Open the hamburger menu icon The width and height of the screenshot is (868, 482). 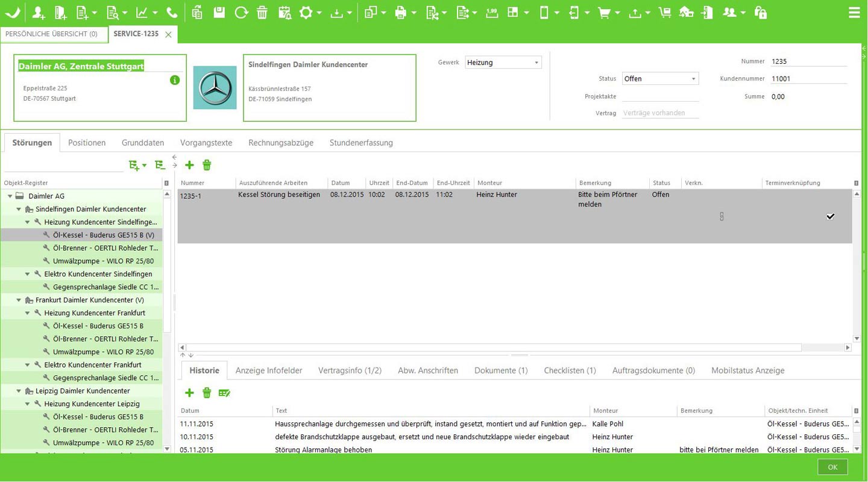(854, 12)
